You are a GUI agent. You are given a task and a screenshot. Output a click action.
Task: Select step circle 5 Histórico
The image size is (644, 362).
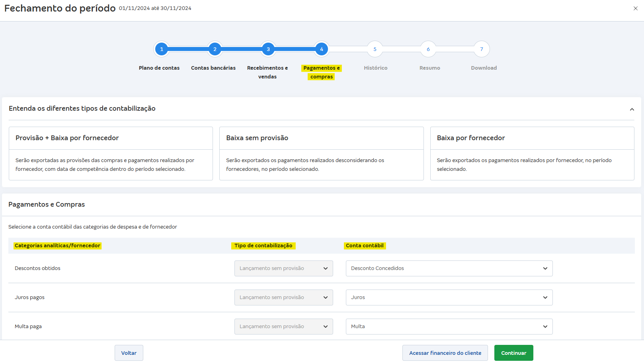(x=375, y=49)
